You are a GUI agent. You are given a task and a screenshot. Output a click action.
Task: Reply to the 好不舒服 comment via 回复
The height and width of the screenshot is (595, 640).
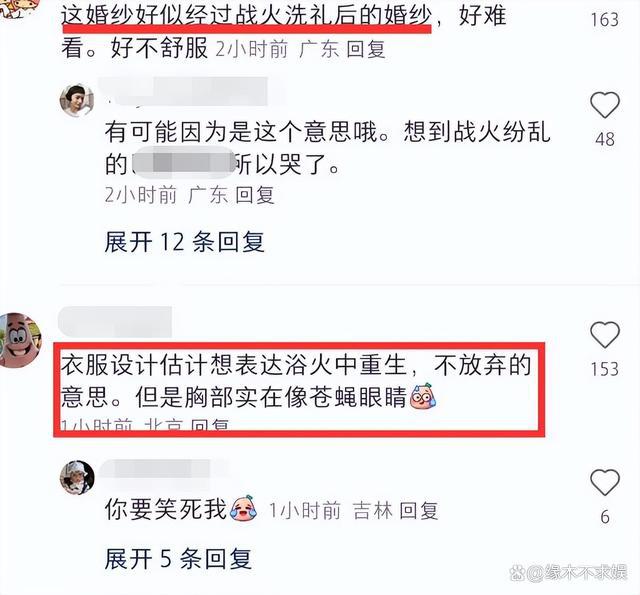click(366, 49)
